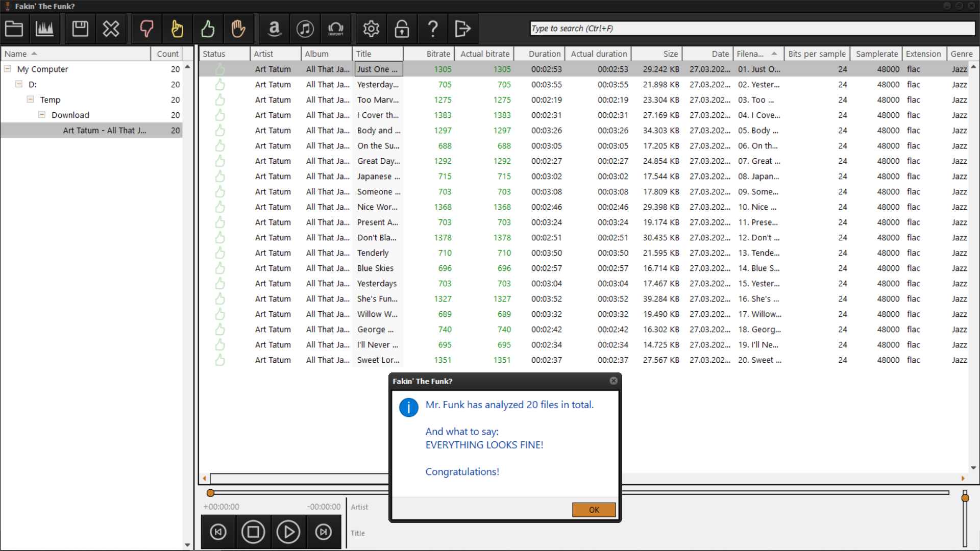Click the horizontal scrollbar left arrow
This screenshot has height=551, width=980.
[x=205, y=479]
